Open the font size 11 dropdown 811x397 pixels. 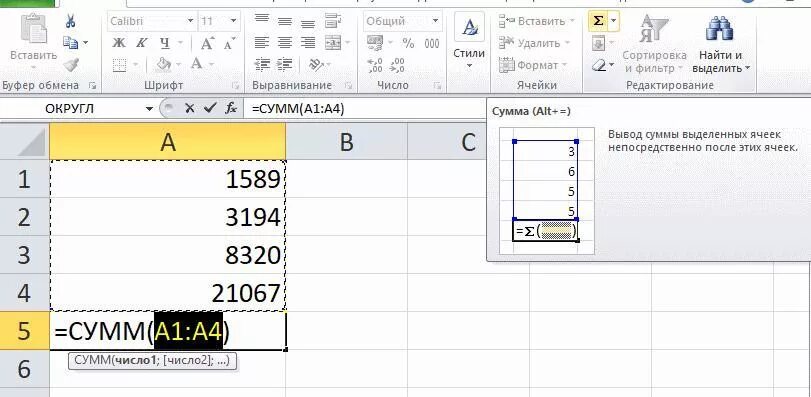233,21
